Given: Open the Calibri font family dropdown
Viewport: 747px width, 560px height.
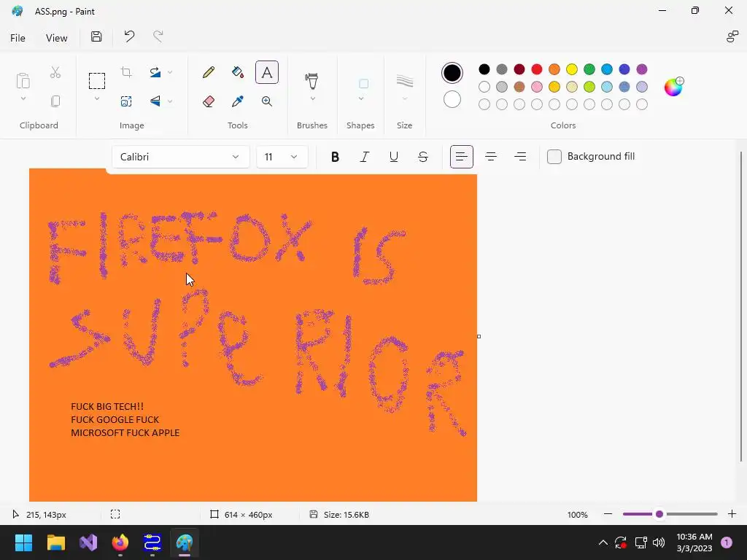Looking at the screenshot, I should 181,157.
